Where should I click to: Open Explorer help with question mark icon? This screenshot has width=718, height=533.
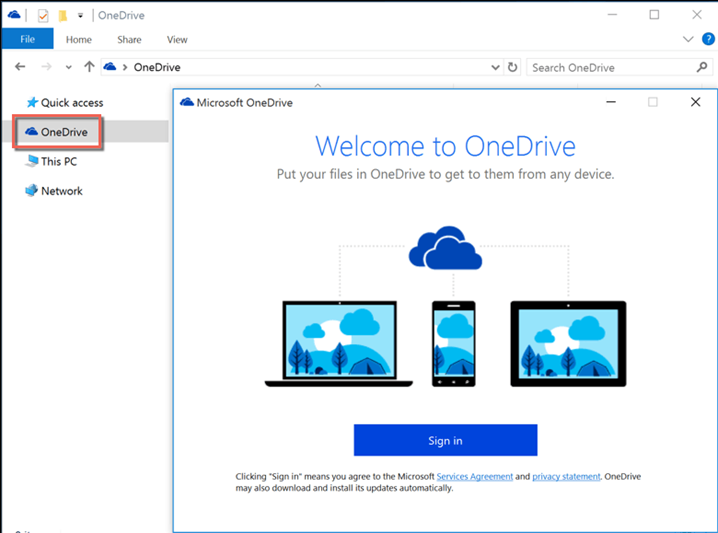708,39
